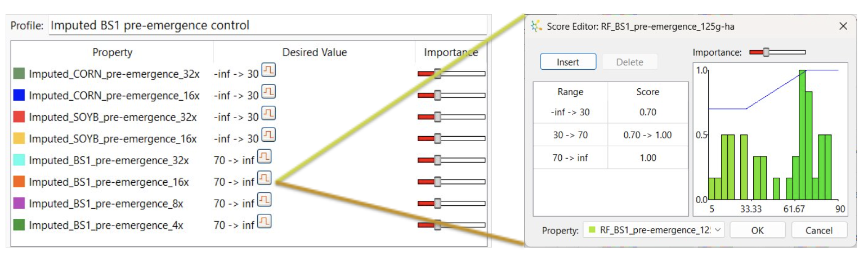Screen dimensions: 868x261
Task: Select the 30 -> 70 range row
Action: click(x=610, y=135)
